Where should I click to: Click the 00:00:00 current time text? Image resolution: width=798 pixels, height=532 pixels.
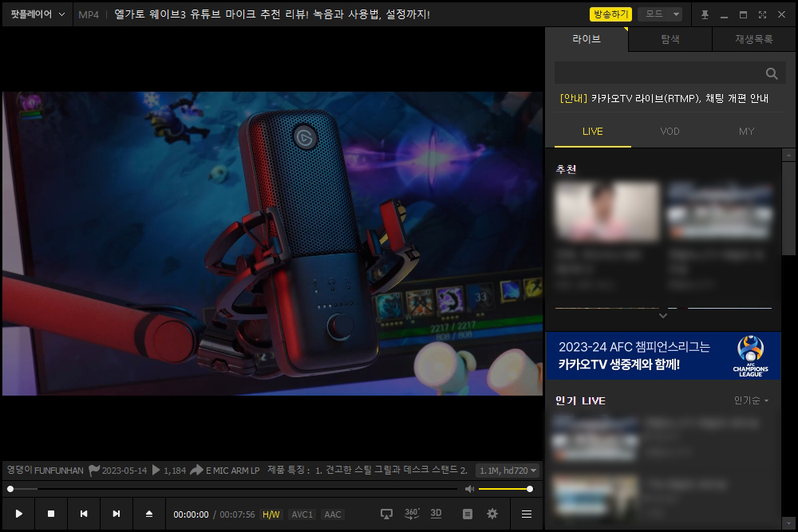point(191,514)
